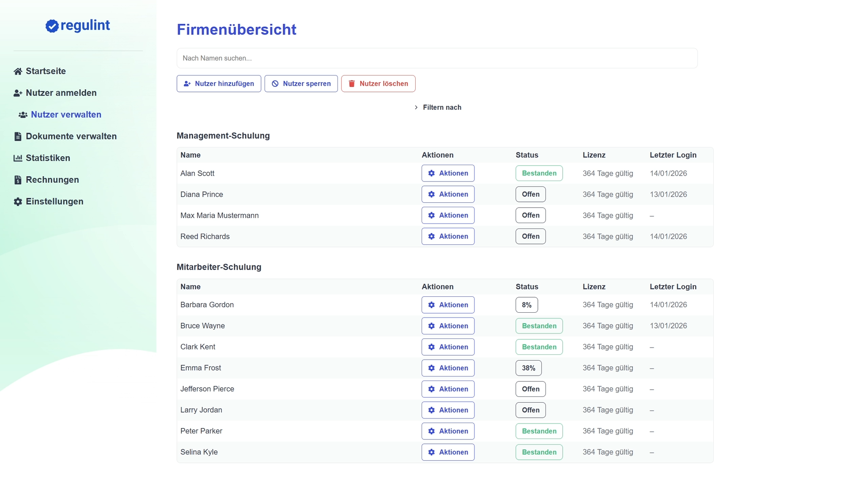The height and width of the screenshot is (486, 868).
Task: Open Aktionen dropdown for Bruce Wayne
Action: [x=448, y=326]
